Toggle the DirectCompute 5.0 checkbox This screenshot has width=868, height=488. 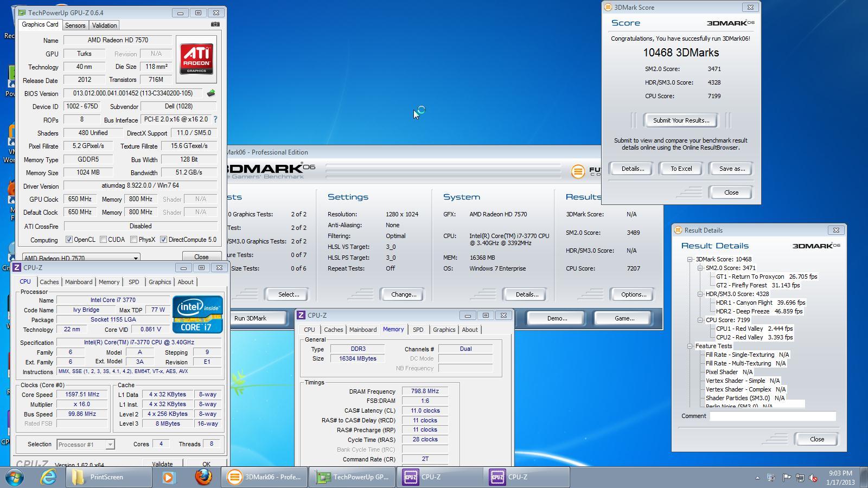click(x=163, y=240)
